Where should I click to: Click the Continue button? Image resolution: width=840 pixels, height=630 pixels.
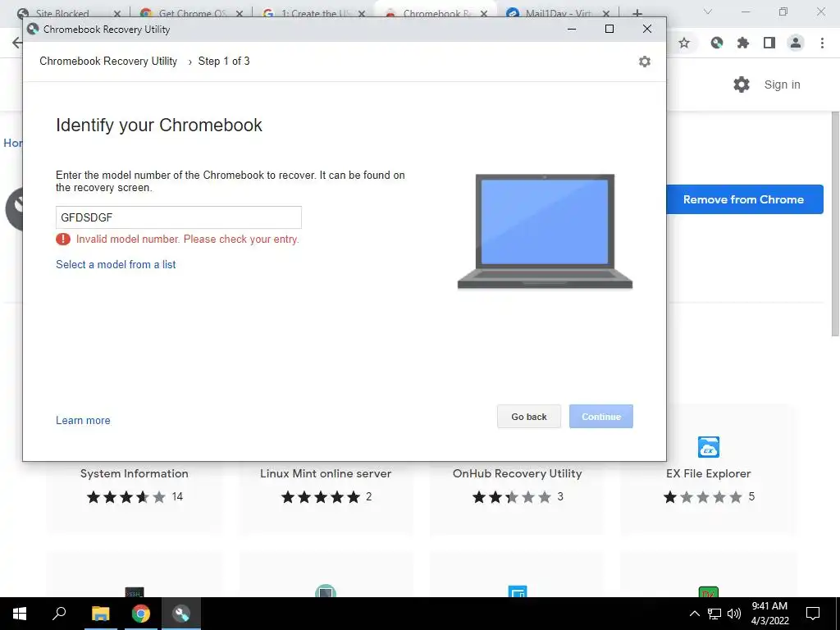[601, 416]
